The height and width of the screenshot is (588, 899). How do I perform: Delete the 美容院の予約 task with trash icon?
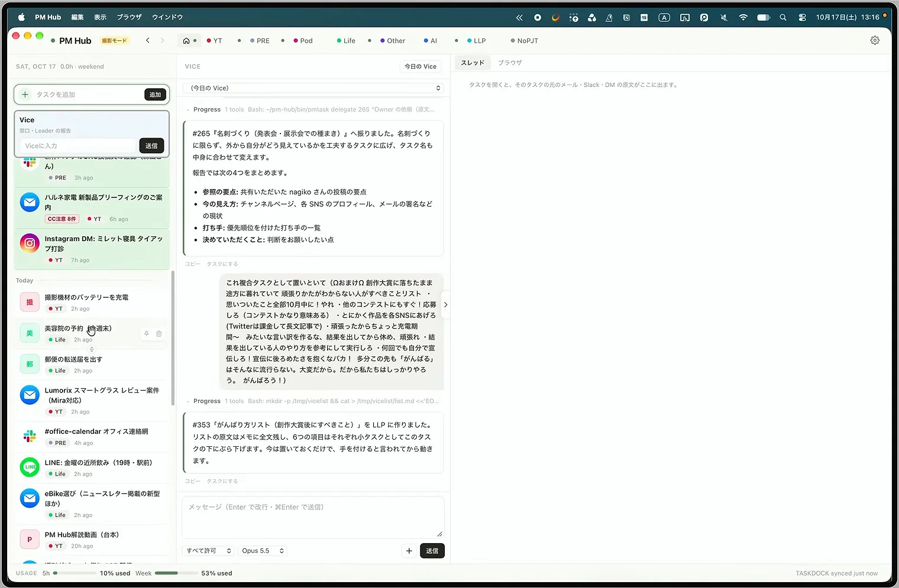click(x=159, y=334)
